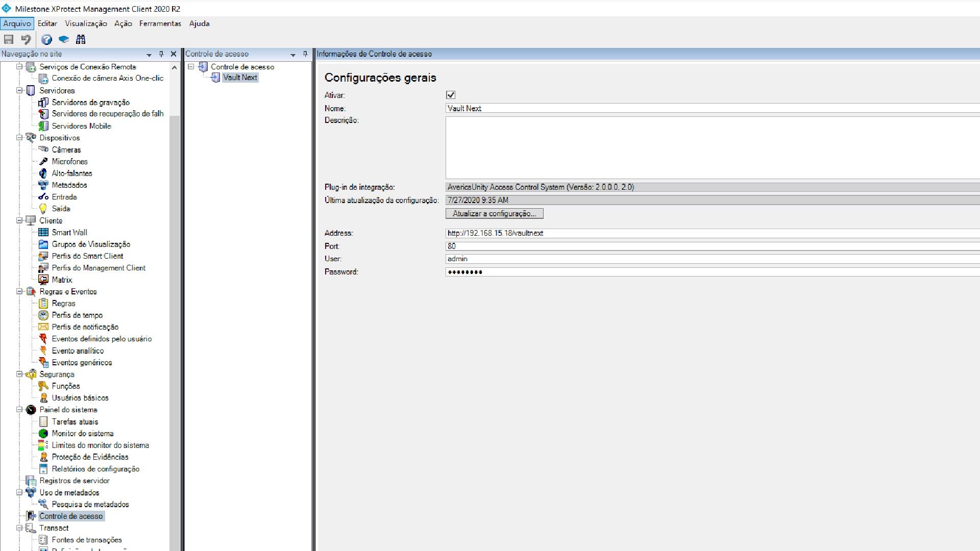
Task: Click the Funções keys icon
Action: [x=43, y=386]
